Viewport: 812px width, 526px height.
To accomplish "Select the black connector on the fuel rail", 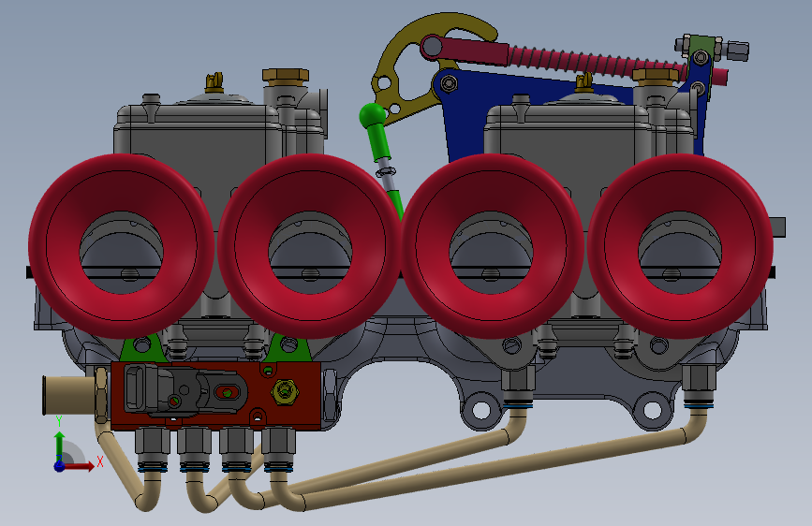I will (184, 391).
